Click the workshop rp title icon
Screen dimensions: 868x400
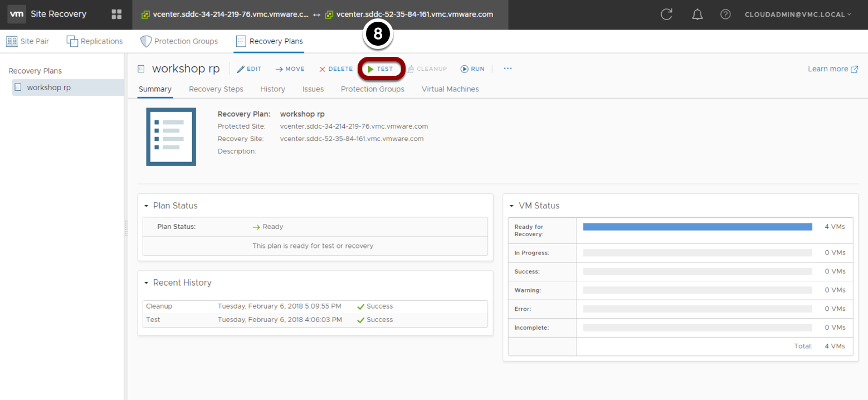pyautogui.click(x=141, y=69)
